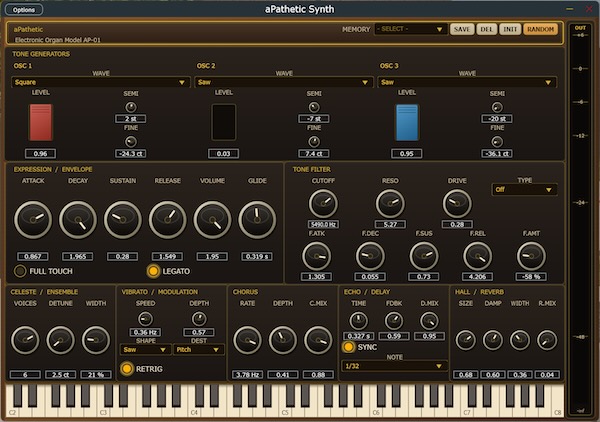Click the C.MIX chorus mix knob

point(318,340)
